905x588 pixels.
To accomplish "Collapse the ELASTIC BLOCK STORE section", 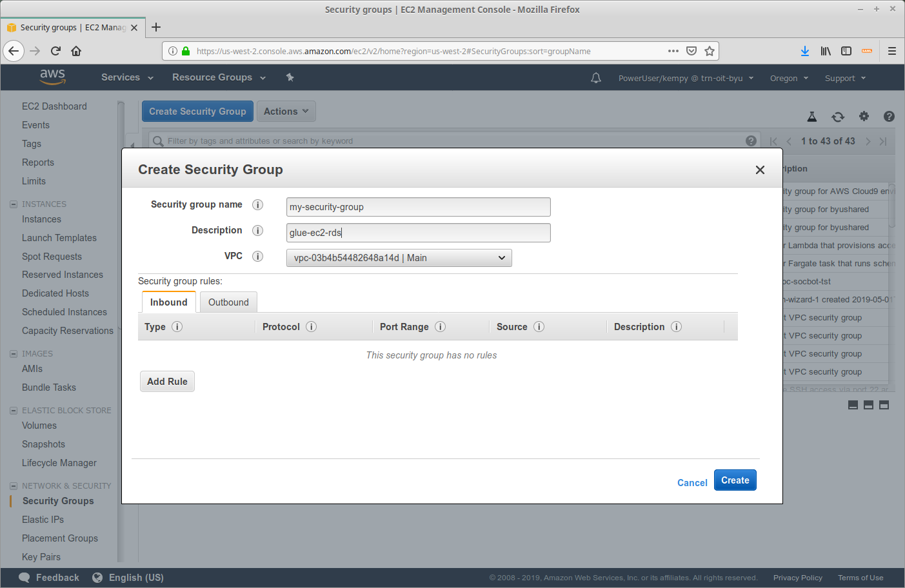I will [x=14, y=411].
